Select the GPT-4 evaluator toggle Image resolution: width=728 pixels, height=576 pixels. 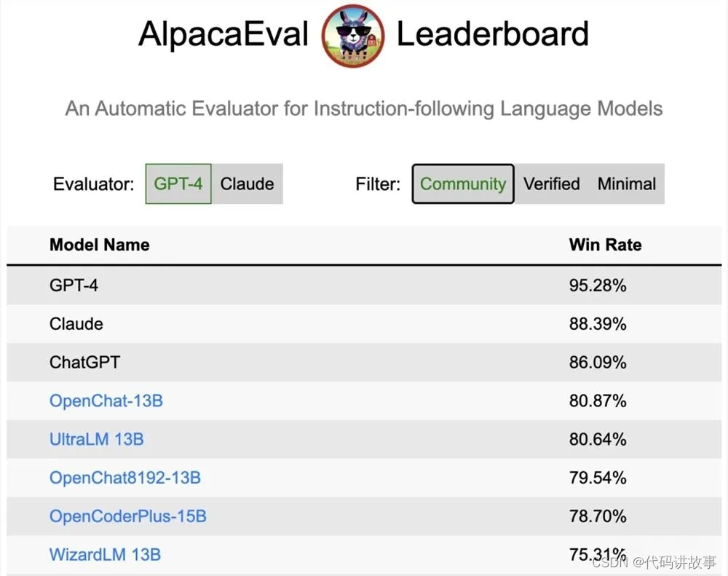point(178,184)
